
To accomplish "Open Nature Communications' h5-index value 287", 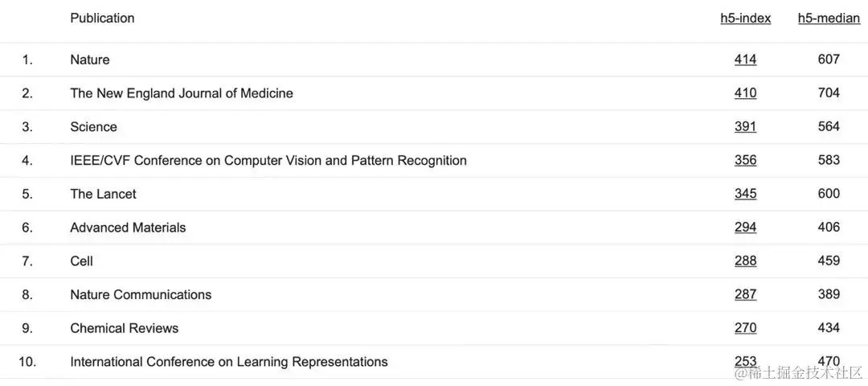I will (x=745, y=294).
